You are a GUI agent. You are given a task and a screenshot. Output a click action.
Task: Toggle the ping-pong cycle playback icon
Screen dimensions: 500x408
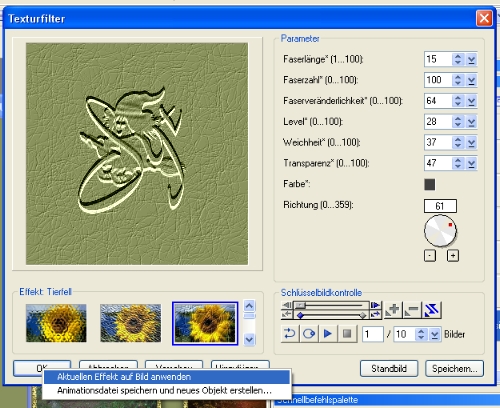(309, 334)
